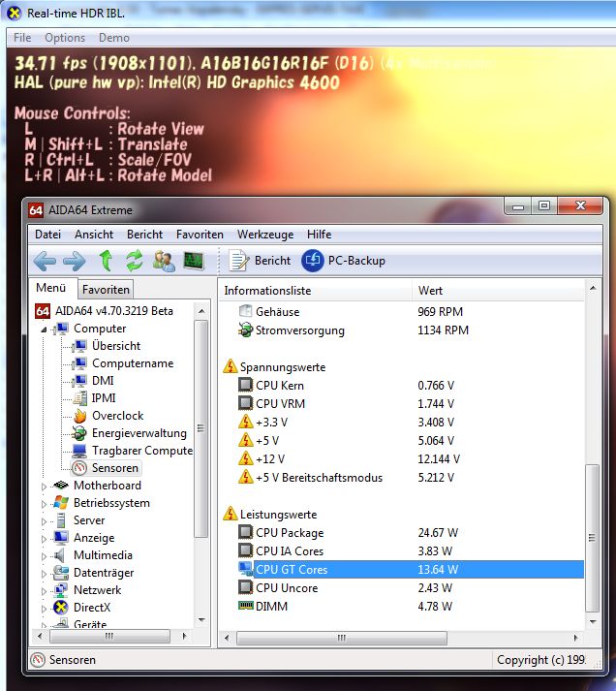Click the Bericht report document icon
The width and height of the screenshot is (616, 691).
(x=238, y=261)
